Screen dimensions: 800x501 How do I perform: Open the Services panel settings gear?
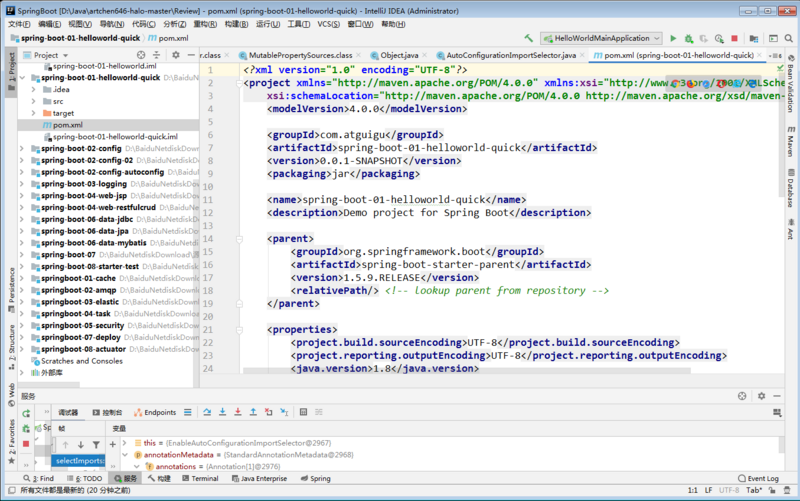point(761,396)
